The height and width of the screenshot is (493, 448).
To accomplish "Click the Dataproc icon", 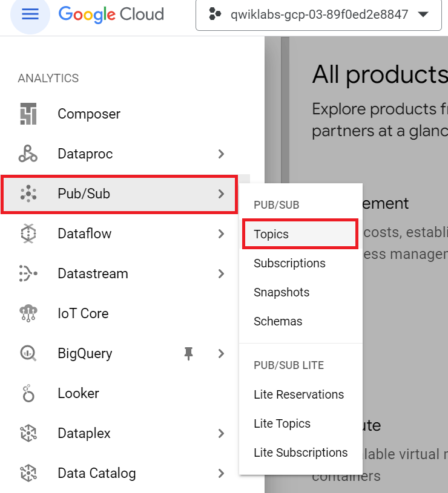I will pyautogui.click(x=28, y=154).
